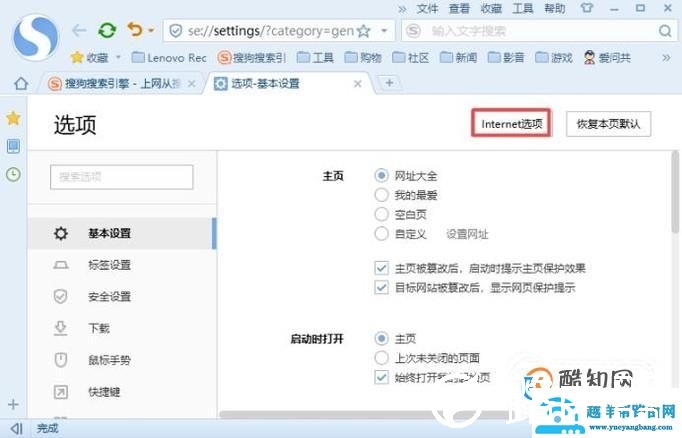
Task: Click the 设置网址 link
Action: (467, 234)
